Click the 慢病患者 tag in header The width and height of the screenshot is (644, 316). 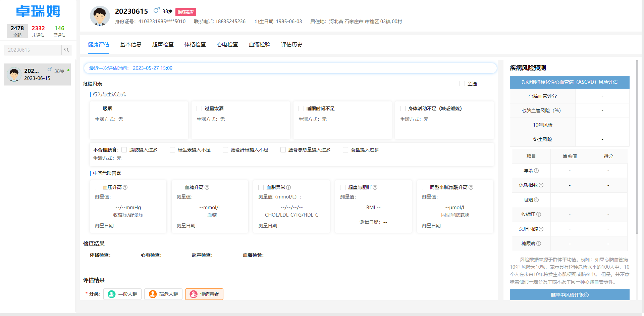186,12
